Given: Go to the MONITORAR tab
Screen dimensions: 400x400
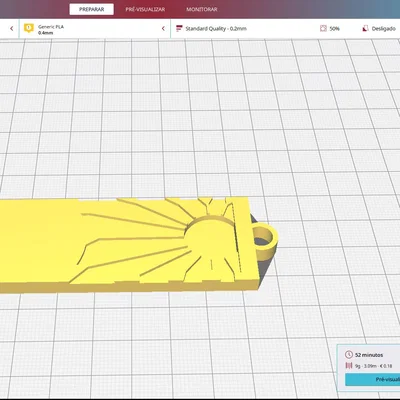Looking at the screenshot, I should (202, 9).
